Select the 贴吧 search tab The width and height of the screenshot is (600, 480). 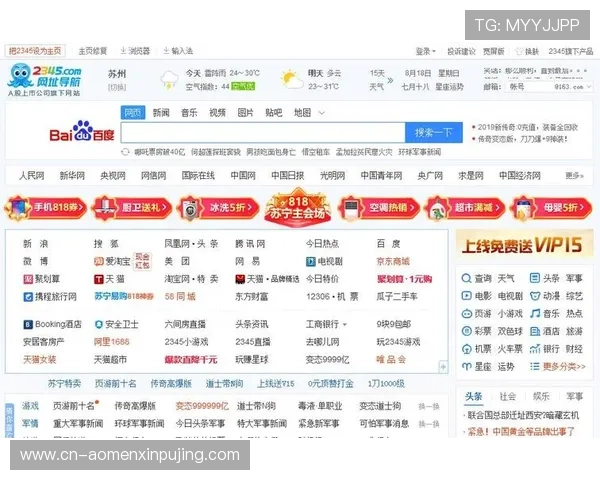pos(274,113)
